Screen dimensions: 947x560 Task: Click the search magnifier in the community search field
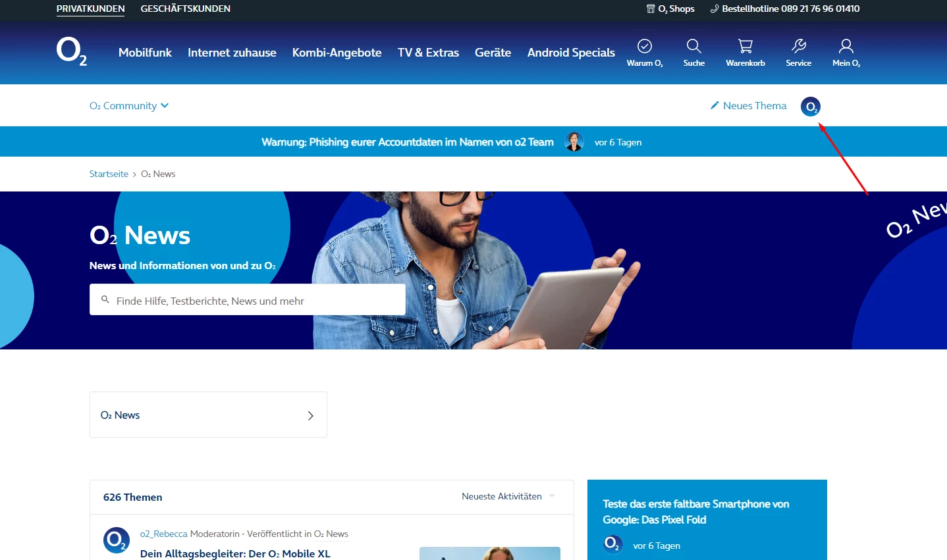pos(105,300)
